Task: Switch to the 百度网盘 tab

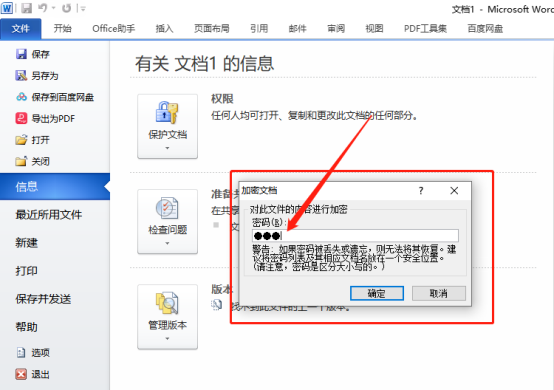Action: click(x=485, y=29)
